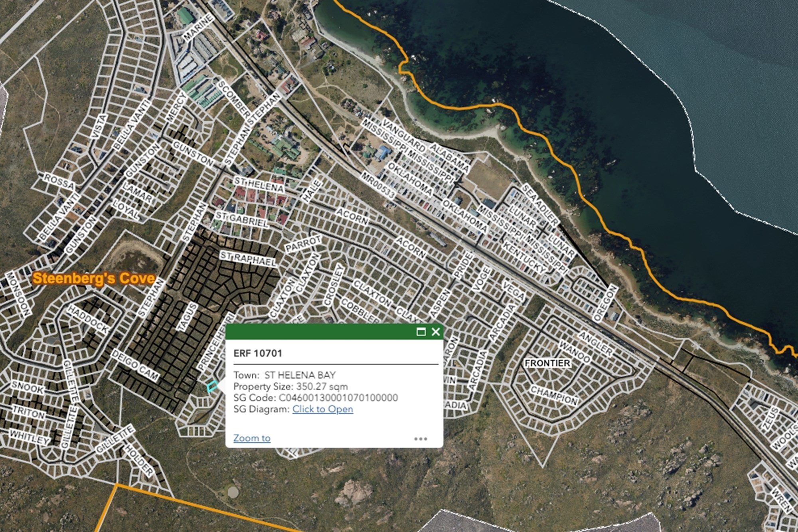Click the HADDOCK street label
The image size is (798, 532).
(88, 319)
